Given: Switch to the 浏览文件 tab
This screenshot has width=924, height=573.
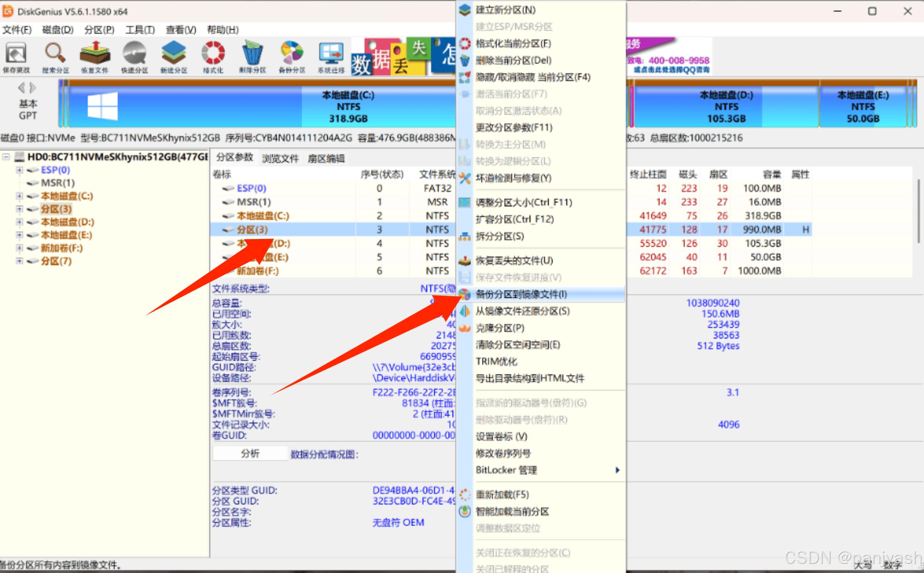Looking at the screenshot, I should click(280, 158).
